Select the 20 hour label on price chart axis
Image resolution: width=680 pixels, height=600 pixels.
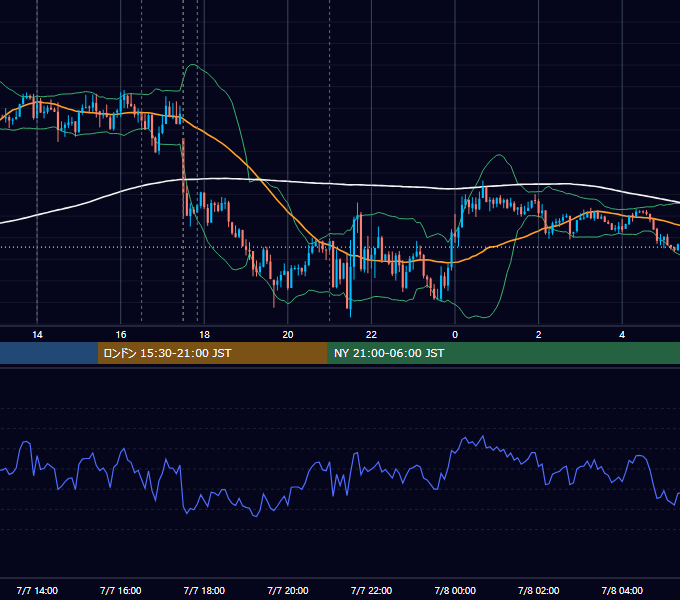[288, 335]
